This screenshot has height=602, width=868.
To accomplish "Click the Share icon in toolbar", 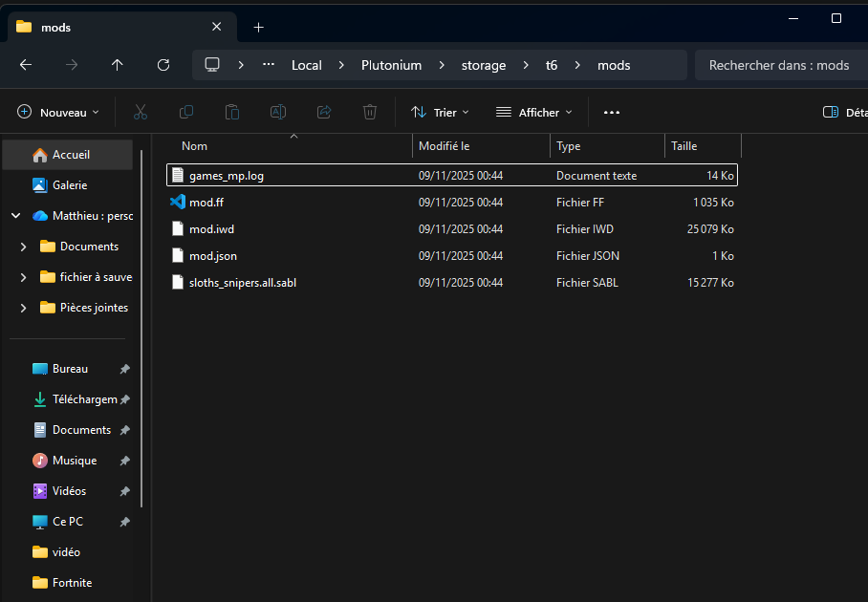I will point(324,113).
